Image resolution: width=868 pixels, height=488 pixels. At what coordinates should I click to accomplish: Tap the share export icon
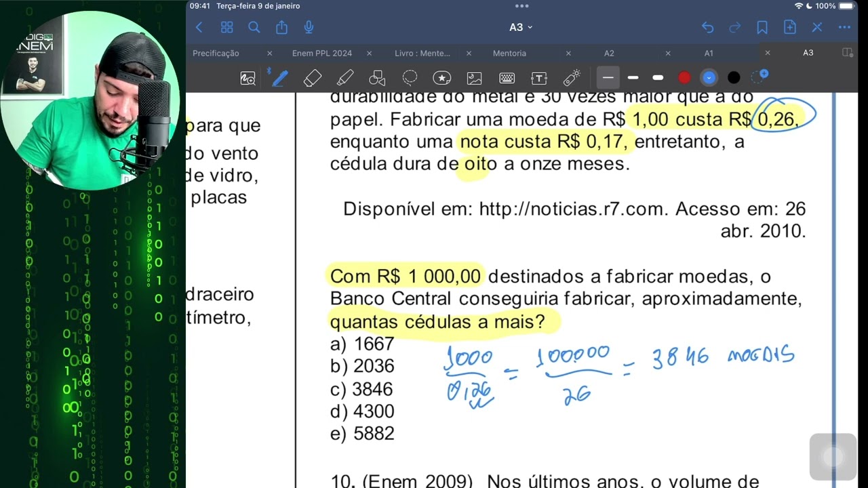click(281, 27)
